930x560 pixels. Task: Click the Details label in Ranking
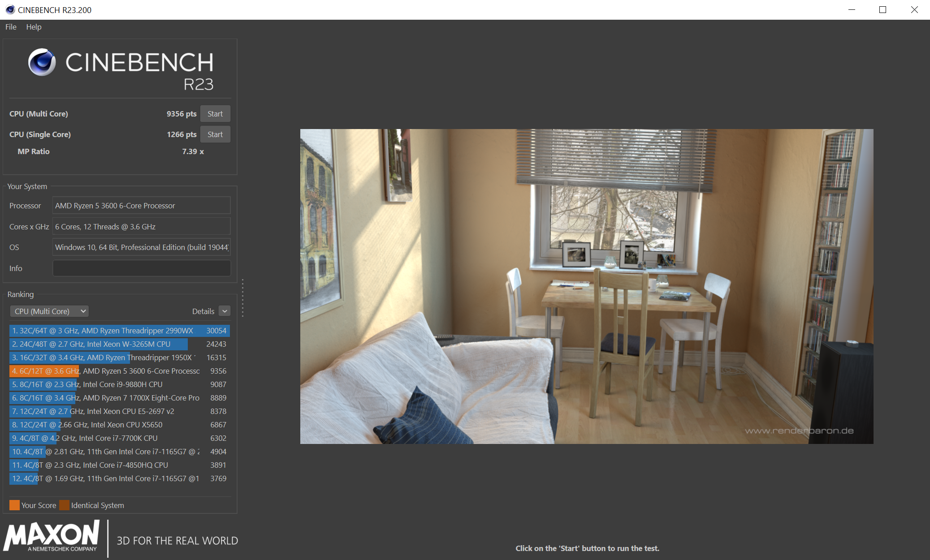coord(203,311)
